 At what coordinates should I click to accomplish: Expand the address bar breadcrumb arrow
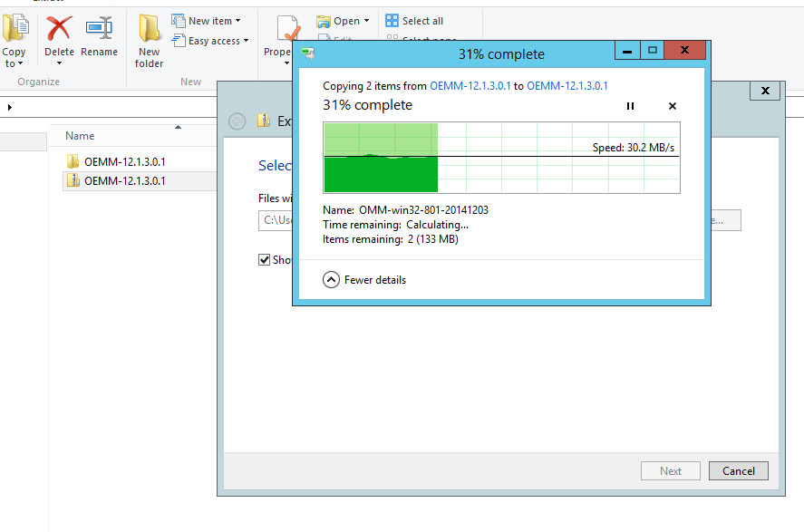10,107
